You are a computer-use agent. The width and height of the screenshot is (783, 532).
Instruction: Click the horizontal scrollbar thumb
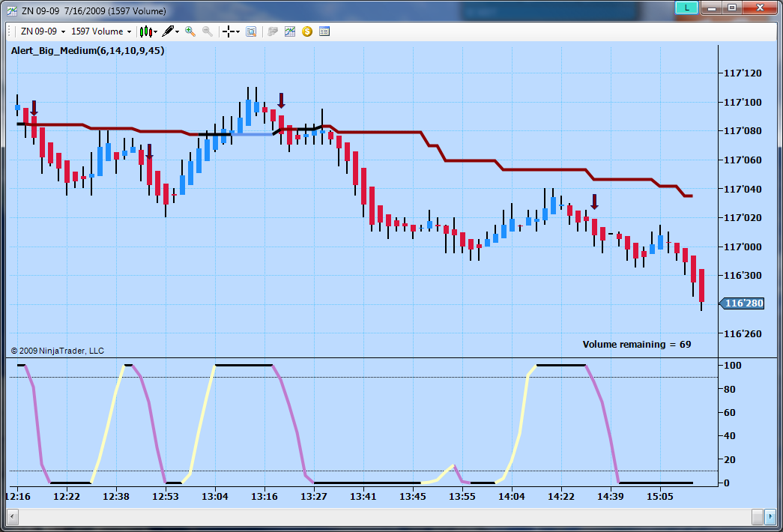click(758, 516)
